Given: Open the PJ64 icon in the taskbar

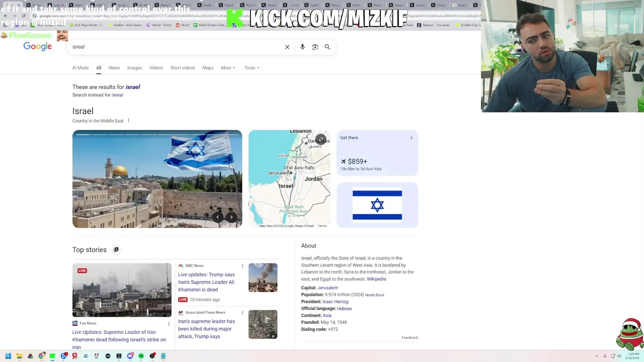Looking at the screenshot, I should [x=97, y=356].
